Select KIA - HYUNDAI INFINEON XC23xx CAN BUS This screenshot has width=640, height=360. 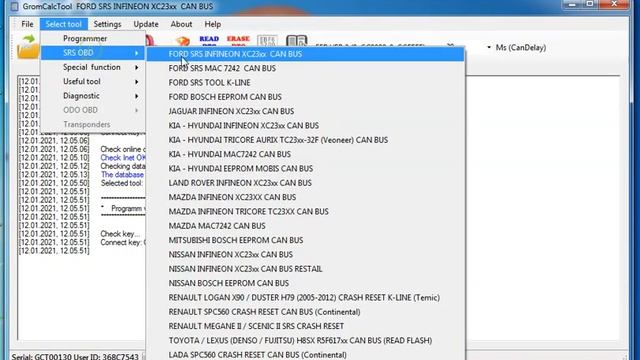(305, 125)
